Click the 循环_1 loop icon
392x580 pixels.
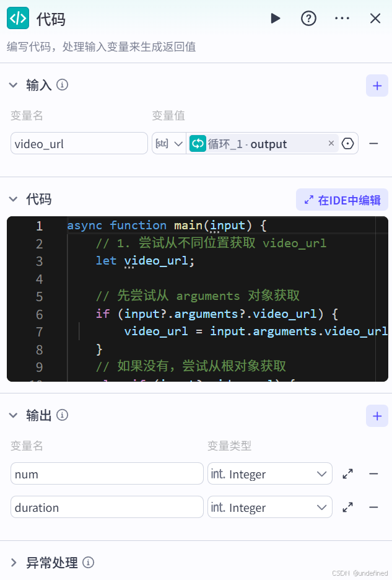click(x=198, y=144)
